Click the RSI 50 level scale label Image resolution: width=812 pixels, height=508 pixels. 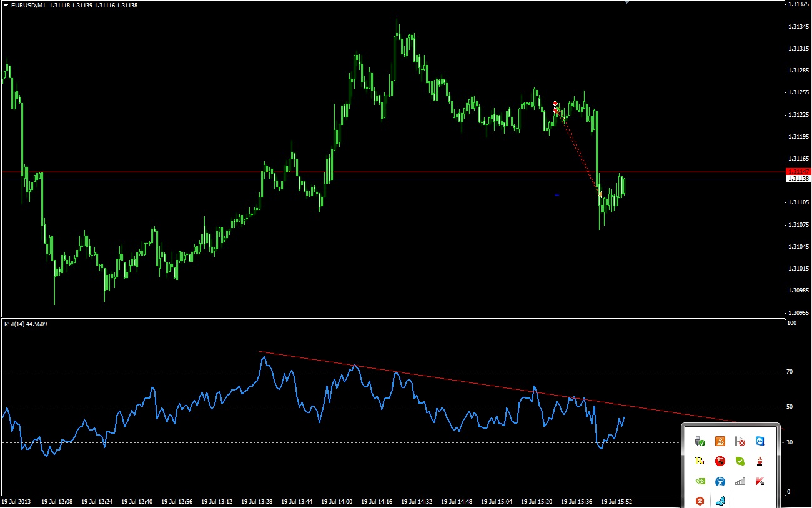(x=791, y=407)
